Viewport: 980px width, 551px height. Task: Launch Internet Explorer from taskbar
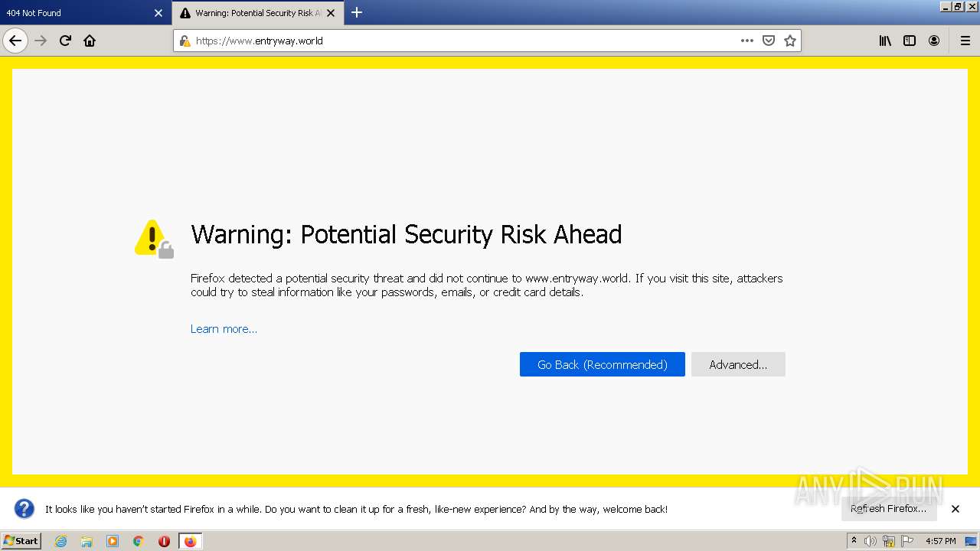click(60, 541)
